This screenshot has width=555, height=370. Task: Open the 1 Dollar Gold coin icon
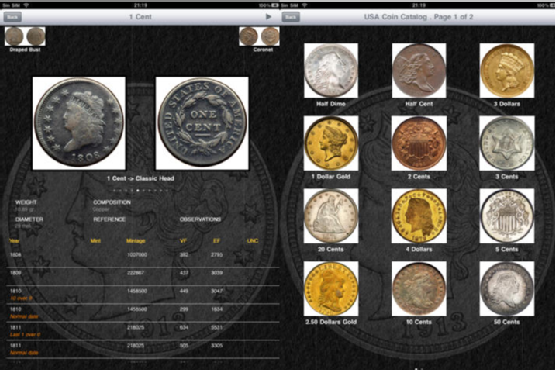331,143
